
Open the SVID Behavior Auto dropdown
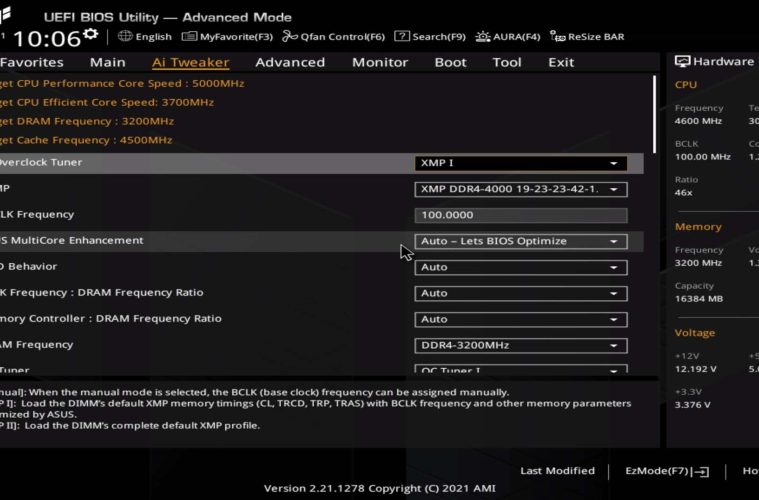[521, 267]
